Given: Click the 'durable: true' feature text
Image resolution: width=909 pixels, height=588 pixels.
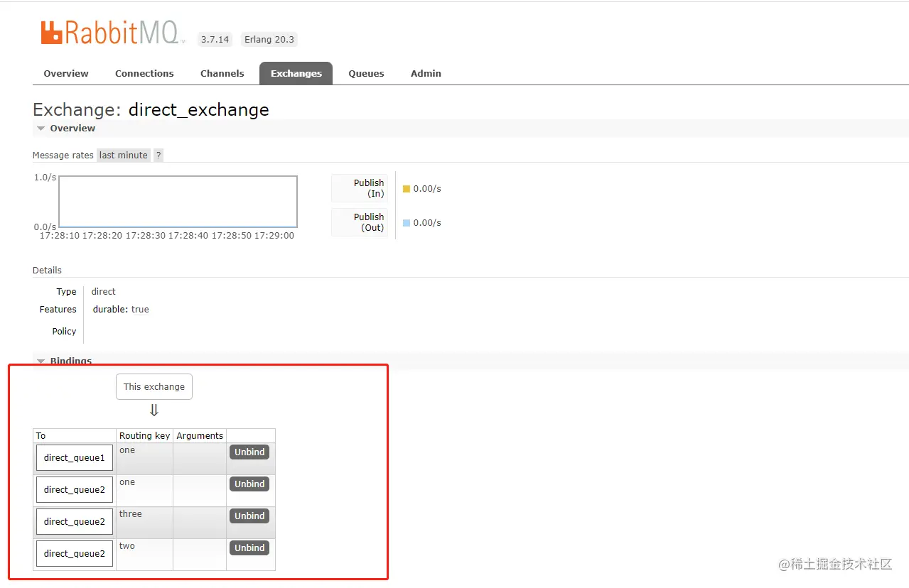Looking at the screenshot, I should (x=121, y=310).
